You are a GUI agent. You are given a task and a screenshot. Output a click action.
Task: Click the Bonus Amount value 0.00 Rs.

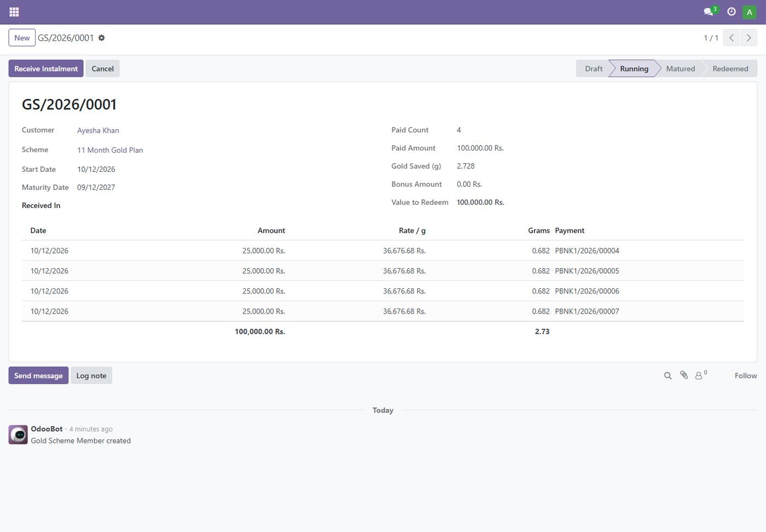469,184
